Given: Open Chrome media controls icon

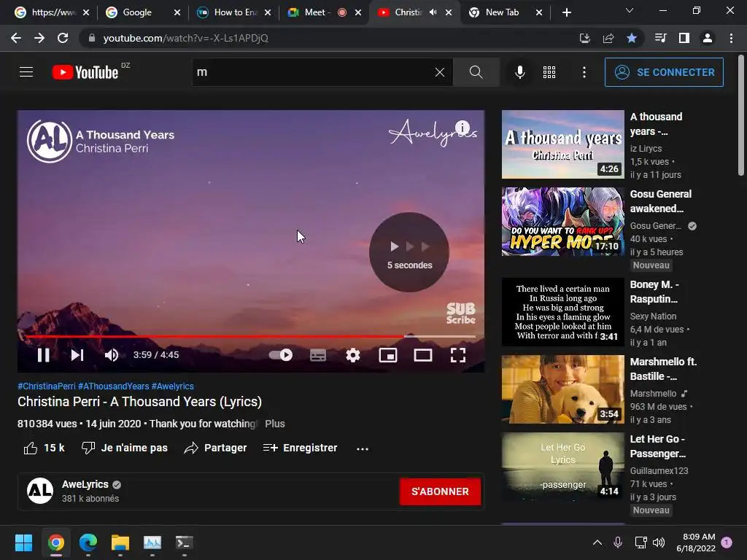Looking at the screenshot, I should coord(661,38).
